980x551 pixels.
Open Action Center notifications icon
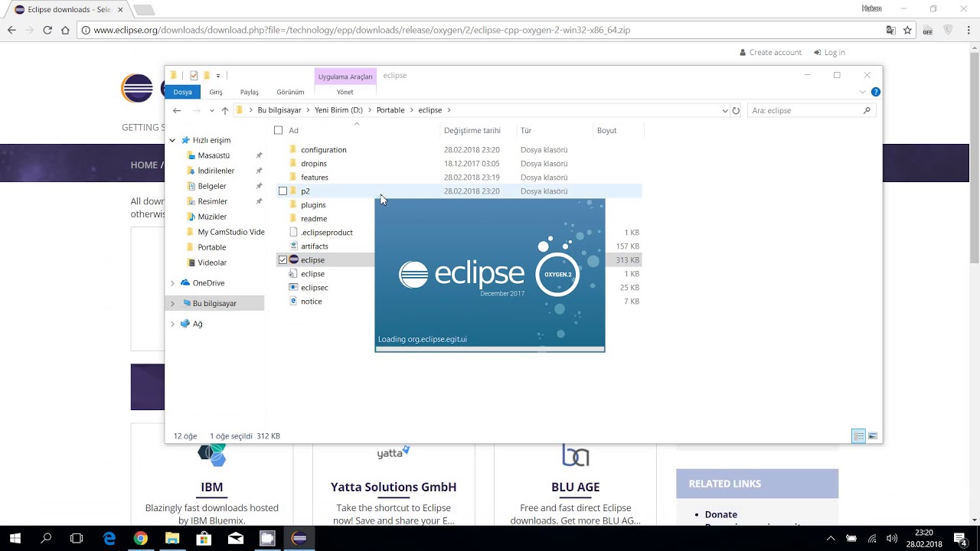pos(960,539)
